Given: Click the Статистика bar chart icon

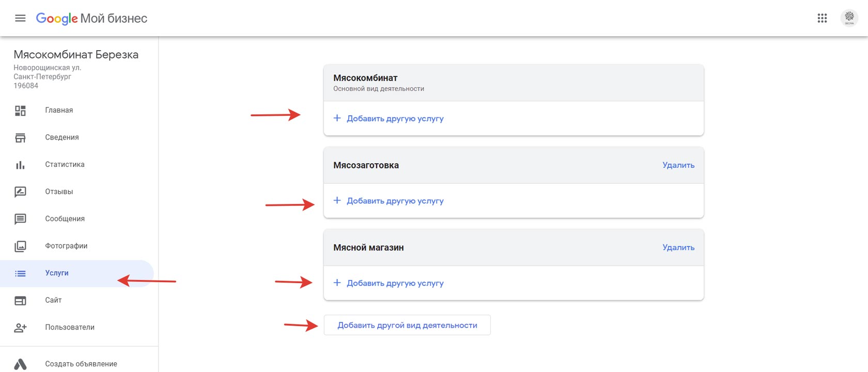Looking at the screenshot, I should coord(20,165).
